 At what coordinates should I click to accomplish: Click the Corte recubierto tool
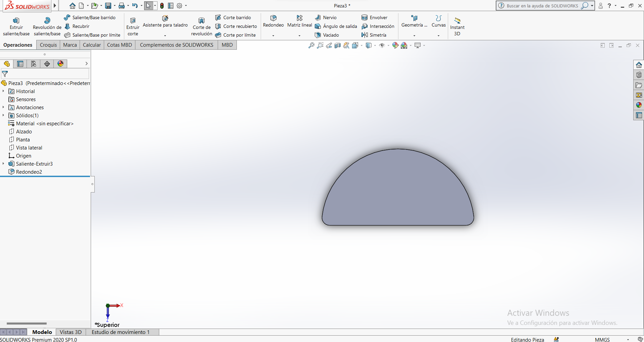pyautogui.click(x=236, y=26)
